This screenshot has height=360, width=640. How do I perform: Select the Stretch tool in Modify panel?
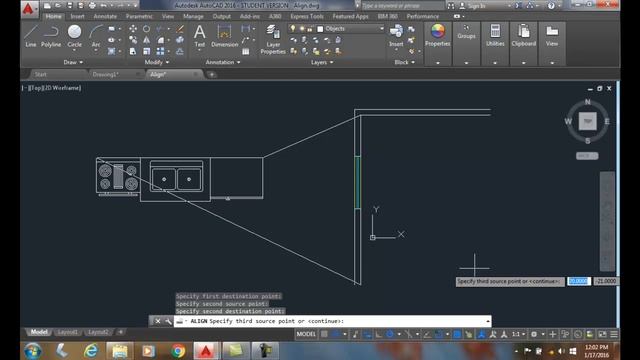click(133, 51)
